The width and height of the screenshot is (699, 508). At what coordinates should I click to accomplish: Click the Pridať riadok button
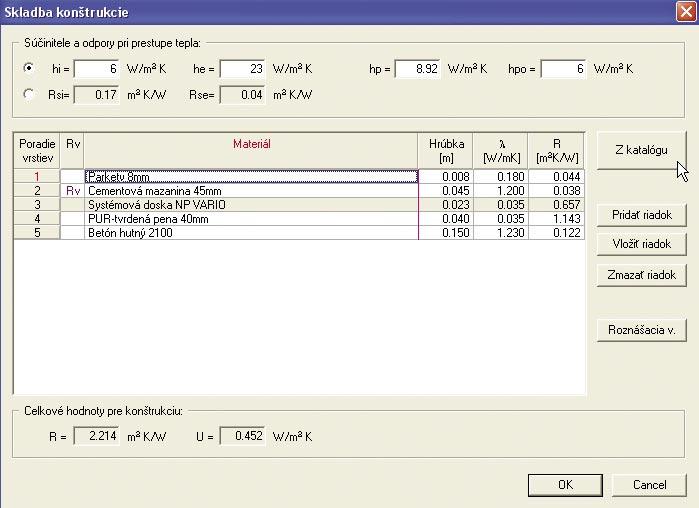tap(641, 215)
